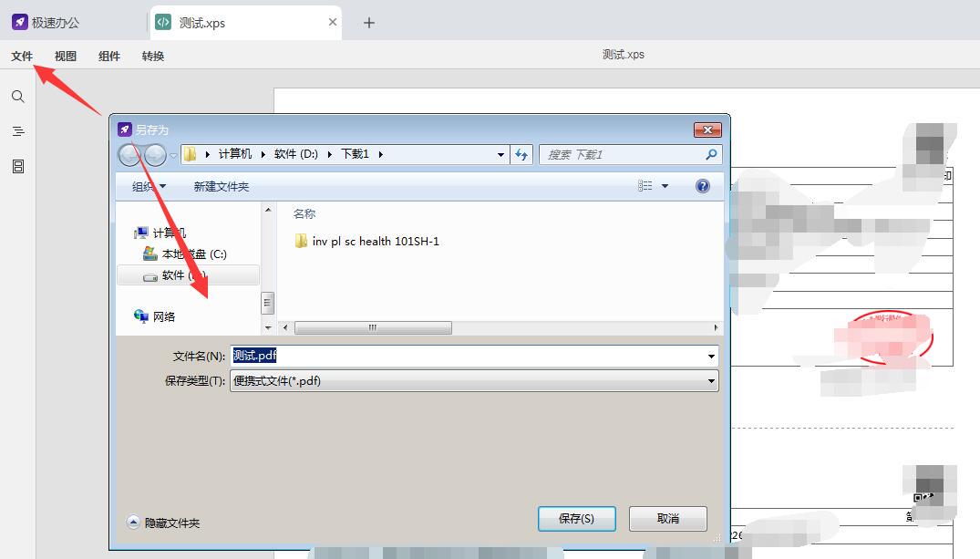Screen dimensions: 980x559
Task: Click 新建文件夹 button
Action: click(222, 186)
